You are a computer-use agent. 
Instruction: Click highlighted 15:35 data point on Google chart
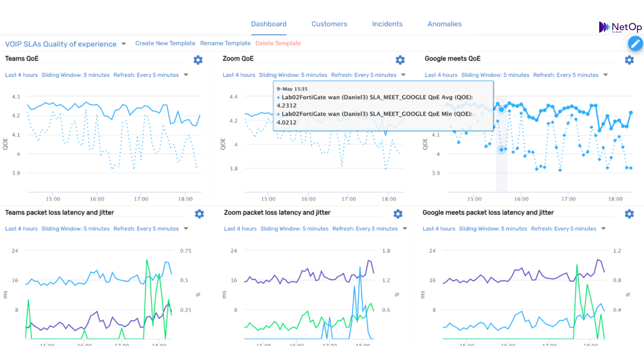click(501, 109)
